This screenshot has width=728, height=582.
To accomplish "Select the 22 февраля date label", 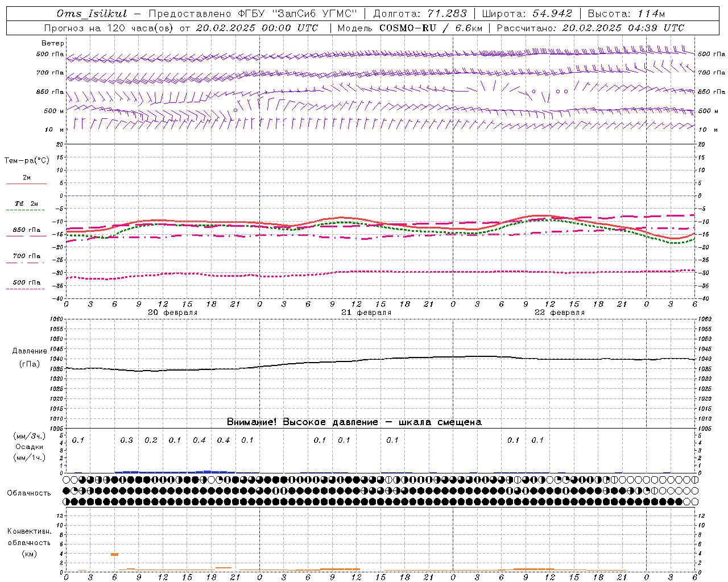I will (x=560, y=313).
